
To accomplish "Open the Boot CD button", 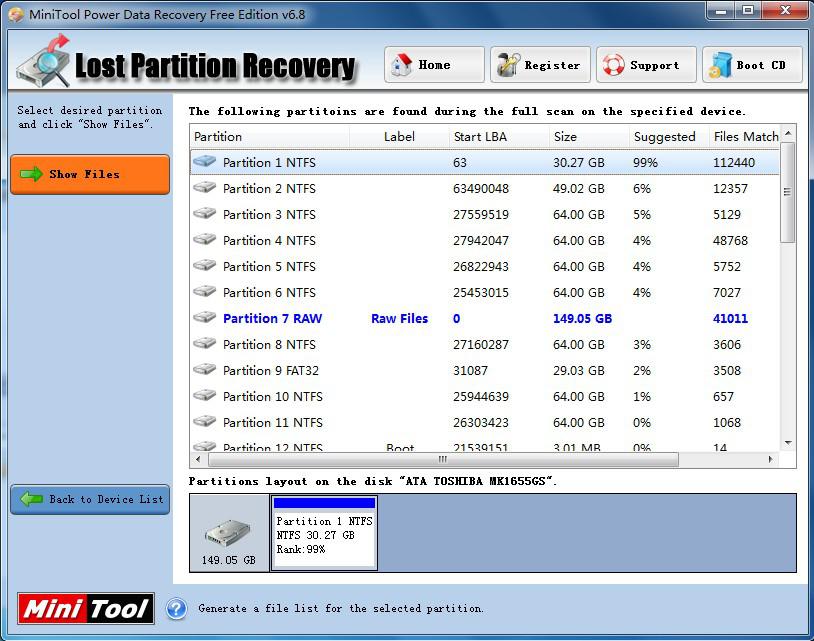I will pyautogui.click(x=752, y=65).
